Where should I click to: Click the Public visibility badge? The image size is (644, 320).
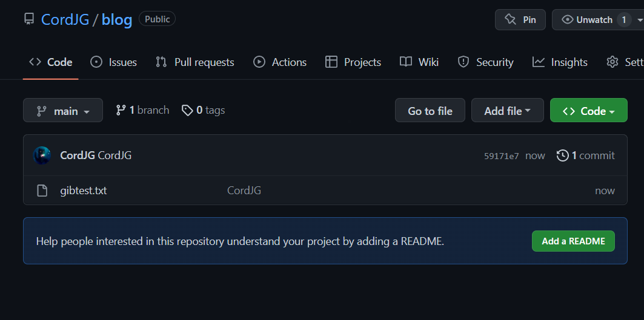[x=158, y=19]
